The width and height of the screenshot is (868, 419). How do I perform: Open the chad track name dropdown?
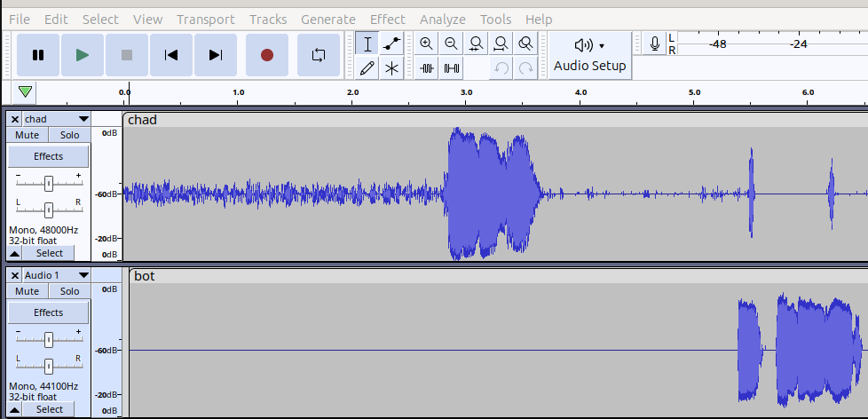(83, 119)
